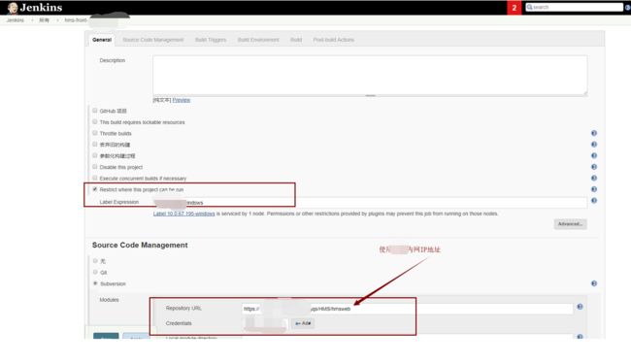Screen dimensions: 631x364
Task: Click the Preview link under Description
Action: pos(182,100)
